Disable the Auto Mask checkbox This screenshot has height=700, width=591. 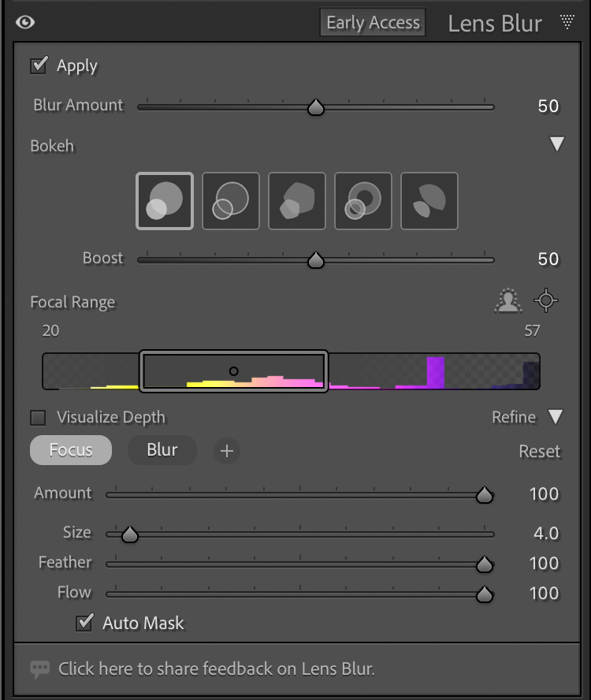click(x=84, y=623)
